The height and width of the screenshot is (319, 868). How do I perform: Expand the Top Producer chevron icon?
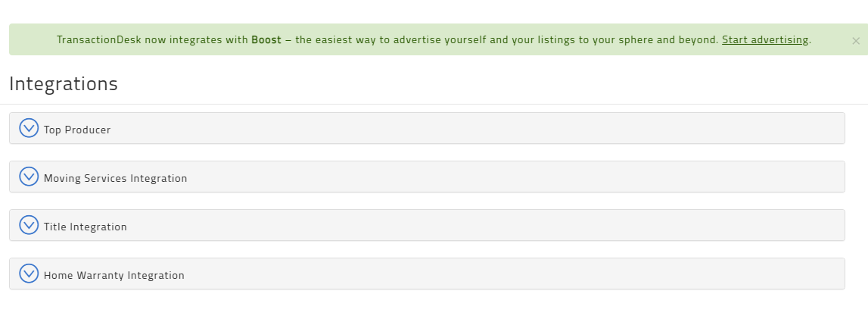point(29,128)
